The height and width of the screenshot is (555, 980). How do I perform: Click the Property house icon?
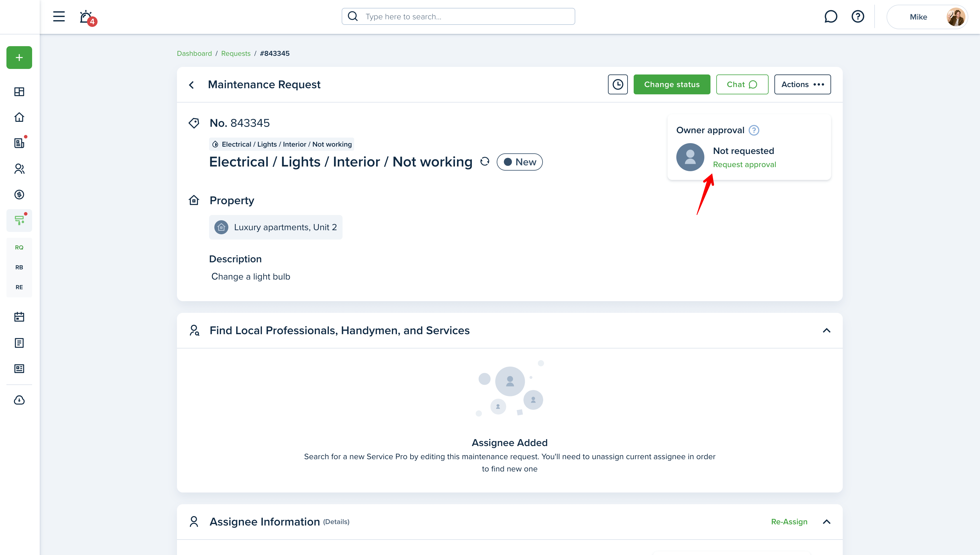(194, 200)
